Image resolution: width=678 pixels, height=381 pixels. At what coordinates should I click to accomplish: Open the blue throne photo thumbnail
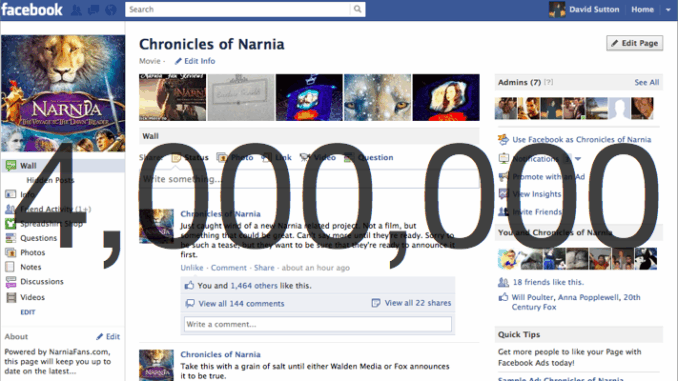click(x=309, y=97)
